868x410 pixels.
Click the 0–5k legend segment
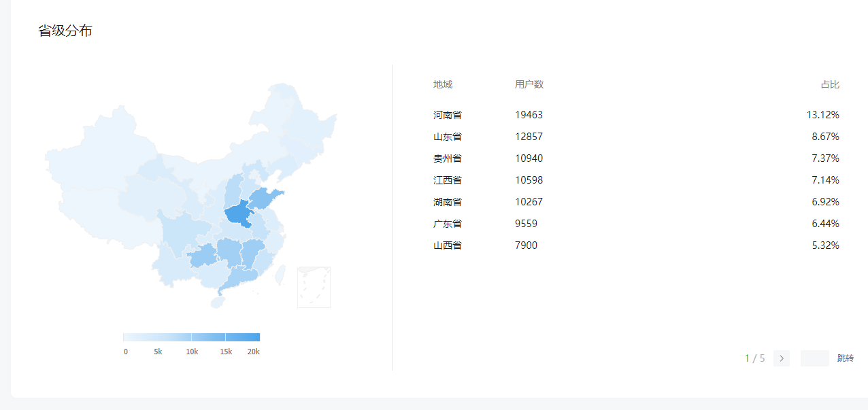[x=140, y=337]
